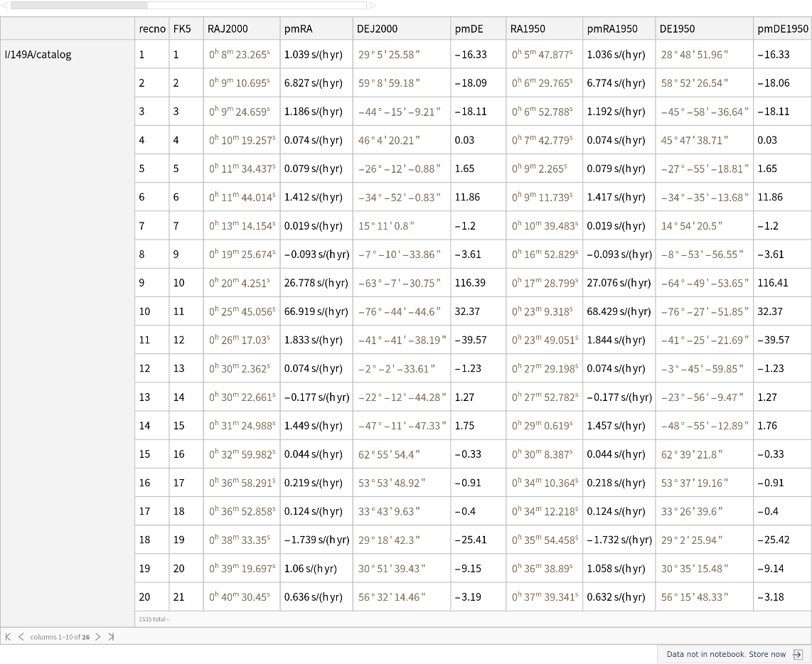812x664 pixels.
Task: Click the store data icon
Action: coord(797,654)
